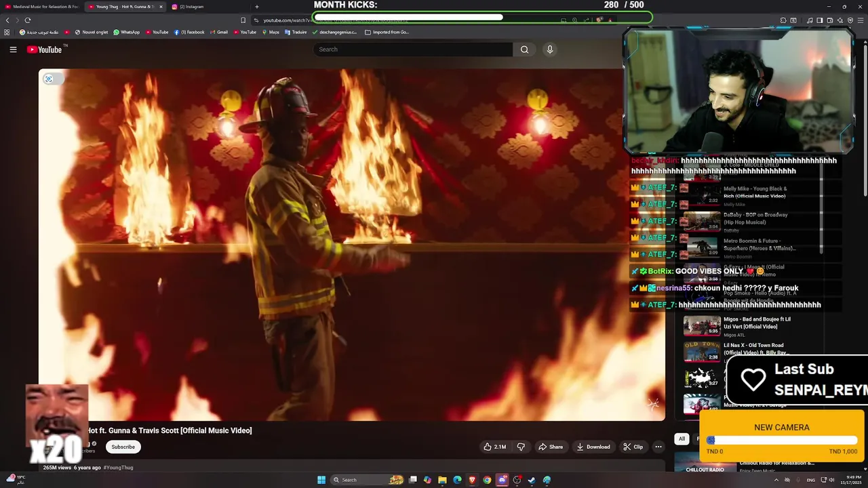Viewport: 868px width, 488px height.
Task: Start voice search with microphone icon
Action: click(550, 49)
